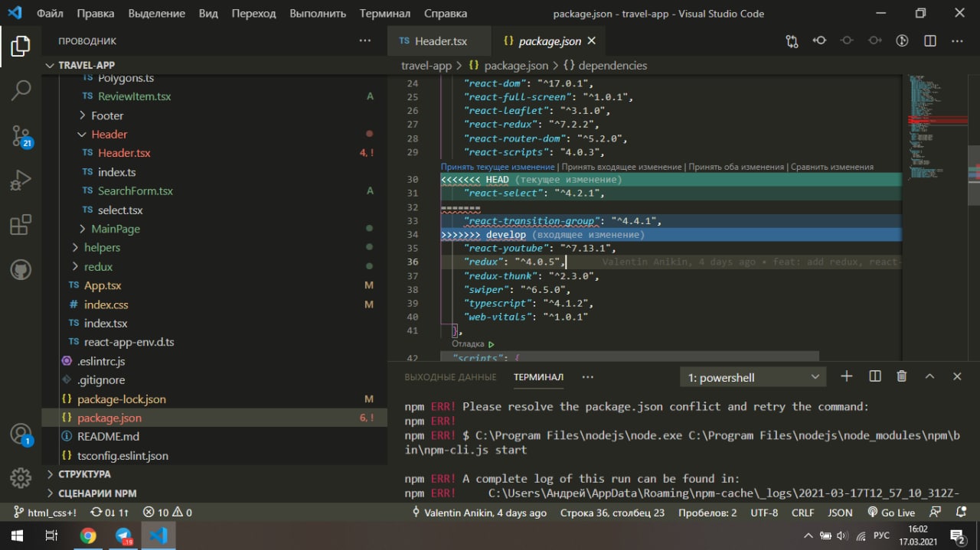Select the ТЕРМИНАЛ panel tab
This screenshot has height=550, width=980.
538,377
